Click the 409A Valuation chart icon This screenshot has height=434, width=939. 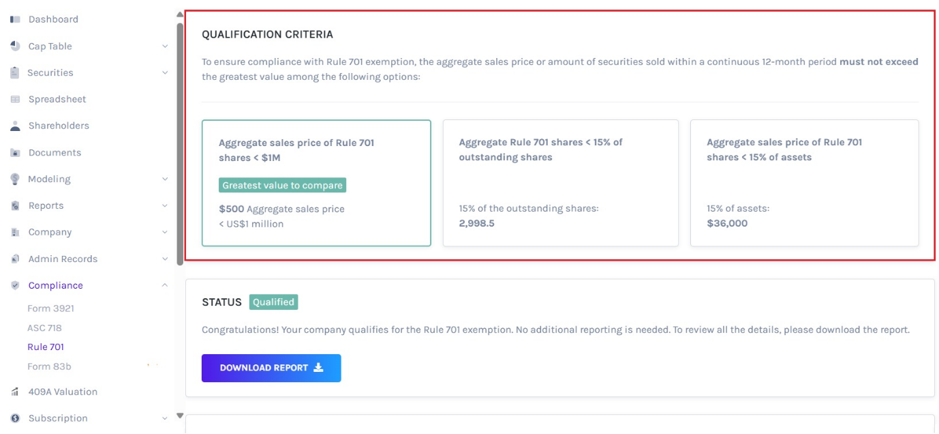click(x=16, y=392)
